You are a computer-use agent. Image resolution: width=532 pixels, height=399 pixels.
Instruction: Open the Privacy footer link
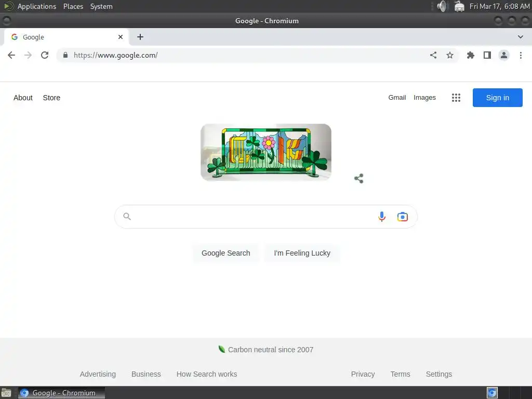[x=363, y=374]
